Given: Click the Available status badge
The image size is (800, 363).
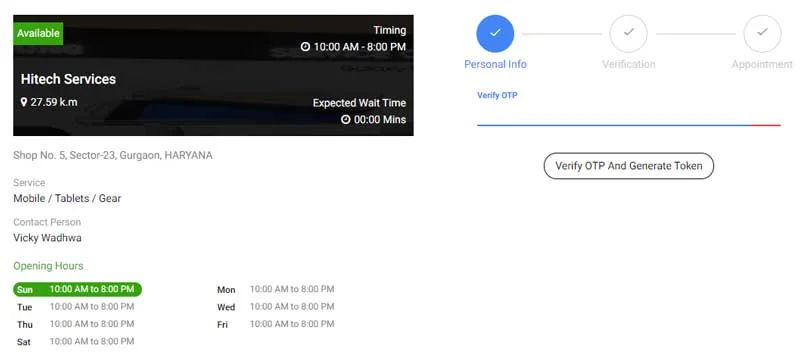Looking at the screenshot, I should pos(38,33).
